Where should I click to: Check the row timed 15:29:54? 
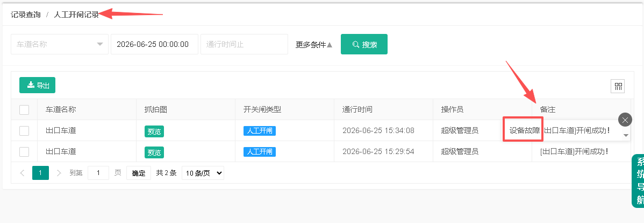(24, 152)
